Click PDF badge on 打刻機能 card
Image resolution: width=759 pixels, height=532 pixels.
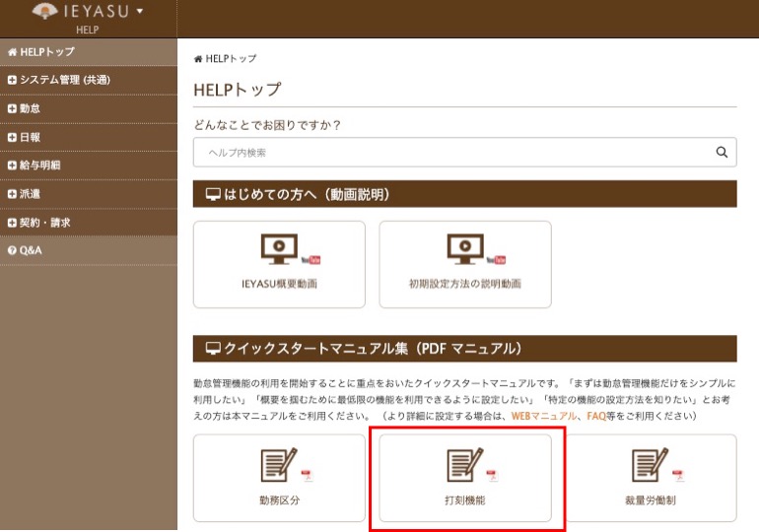tap(492, 476)
